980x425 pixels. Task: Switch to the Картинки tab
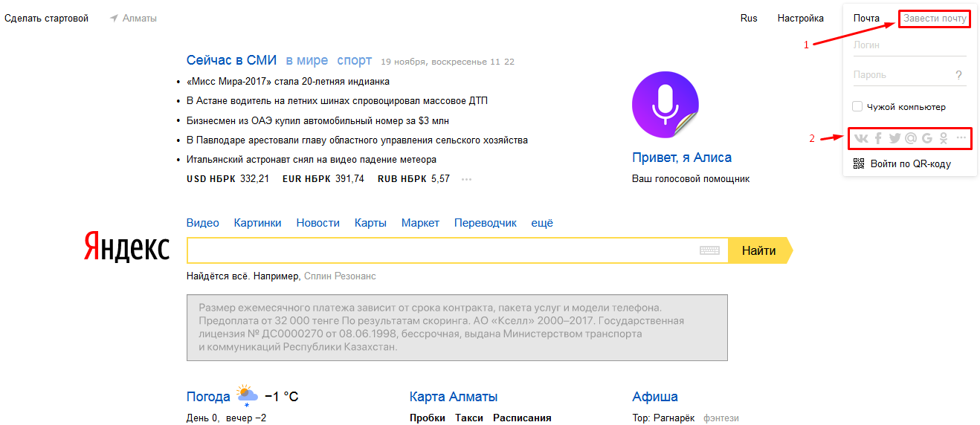[x=257, y=223]
